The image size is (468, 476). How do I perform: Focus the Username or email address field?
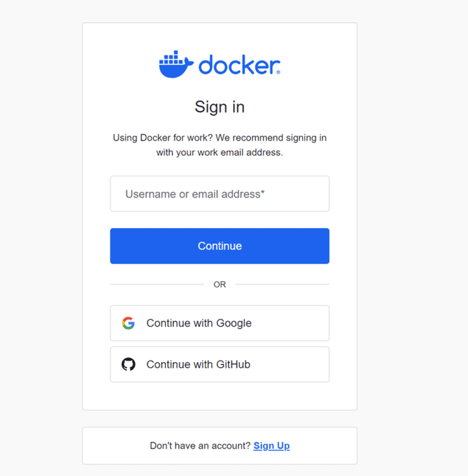(x=220, y=194)
